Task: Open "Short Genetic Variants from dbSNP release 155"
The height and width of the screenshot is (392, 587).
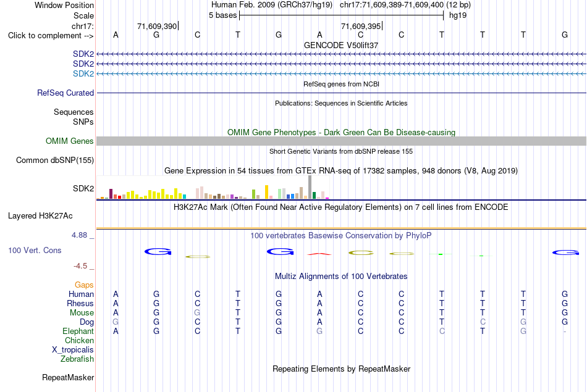Action: coord(341,151)
